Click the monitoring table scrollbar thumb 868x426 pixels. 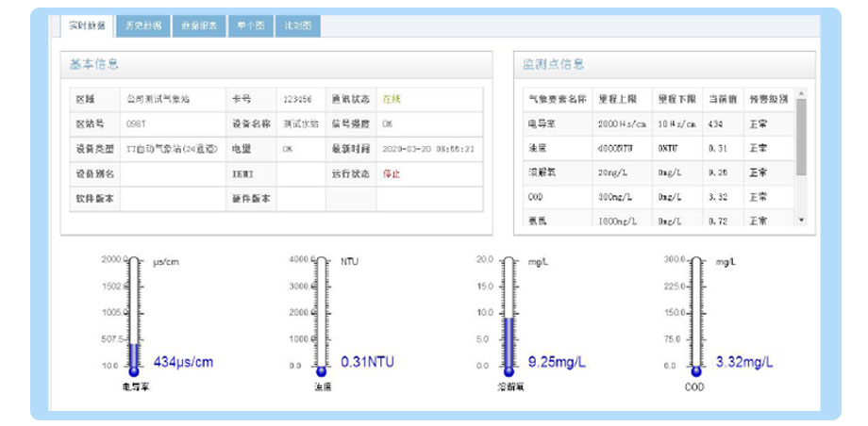point(802,137)
